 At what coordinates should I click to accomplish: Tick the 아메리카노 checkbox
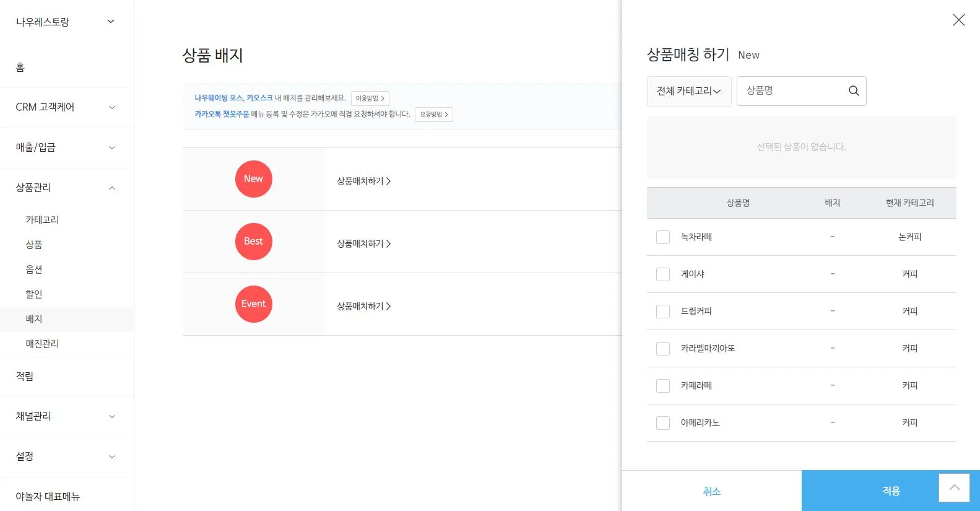(663, 423)
